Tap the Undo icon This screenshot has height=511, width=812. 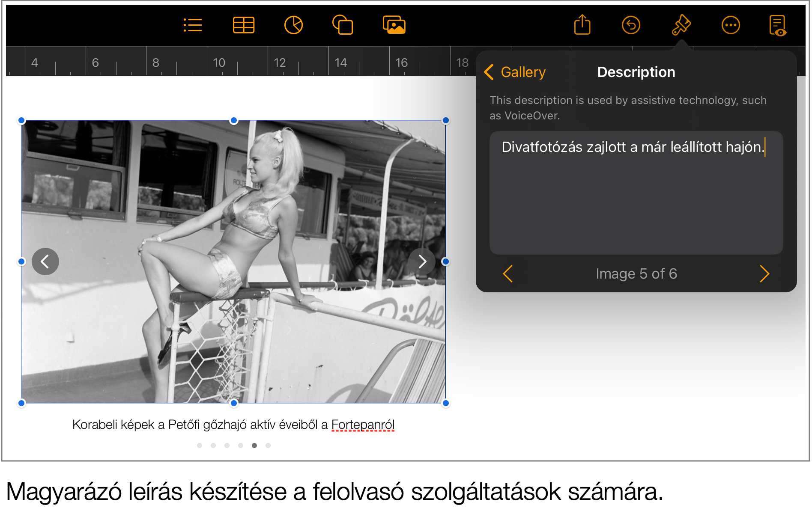[x=631, y=25]
